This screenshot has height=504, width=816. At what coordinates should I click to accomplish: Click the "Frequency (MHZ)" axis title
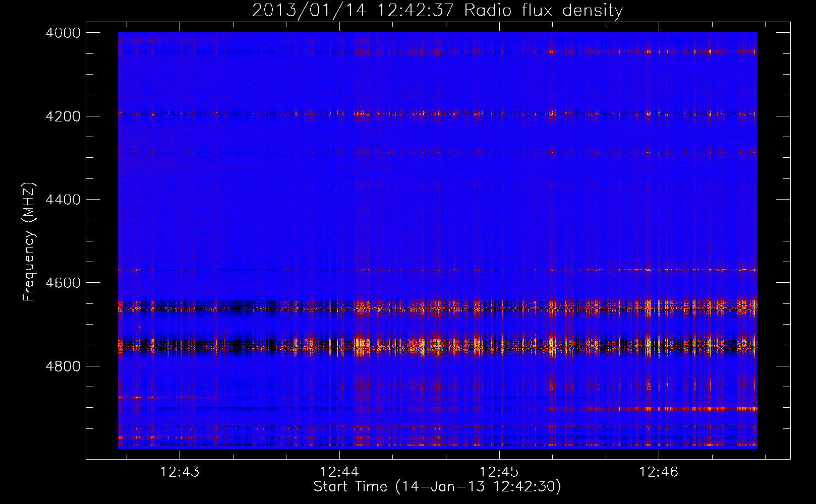(x=29, y=242)
